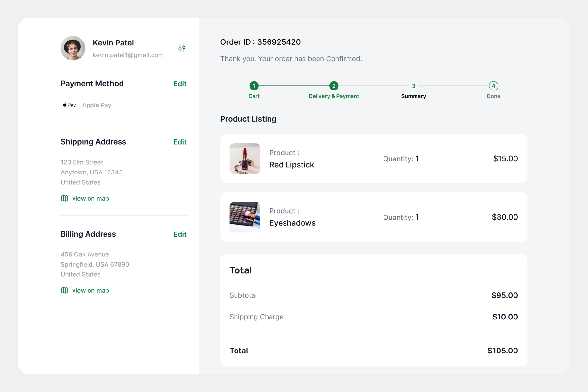The image size is (588, 392).
Task: Click Kevin Patel's profile avatar
Action: (x=73, y=48)
